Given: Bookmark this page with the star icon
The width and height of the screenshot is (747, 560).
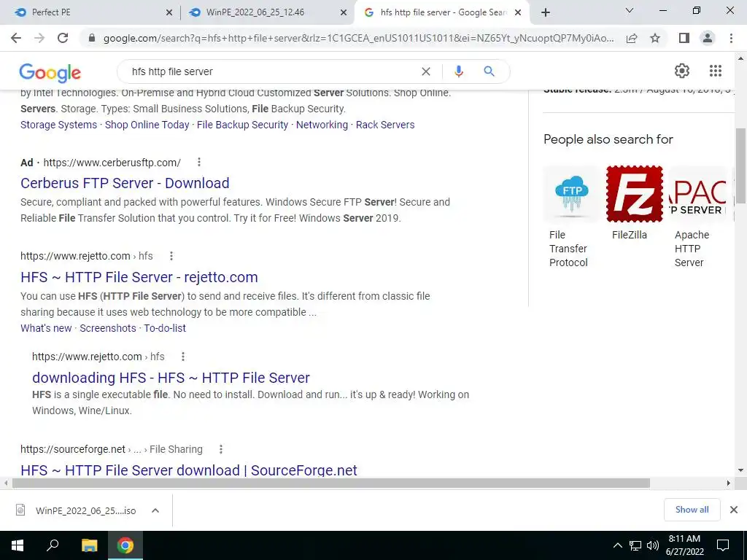Looking at the screenshot, I should click(655, 38).
